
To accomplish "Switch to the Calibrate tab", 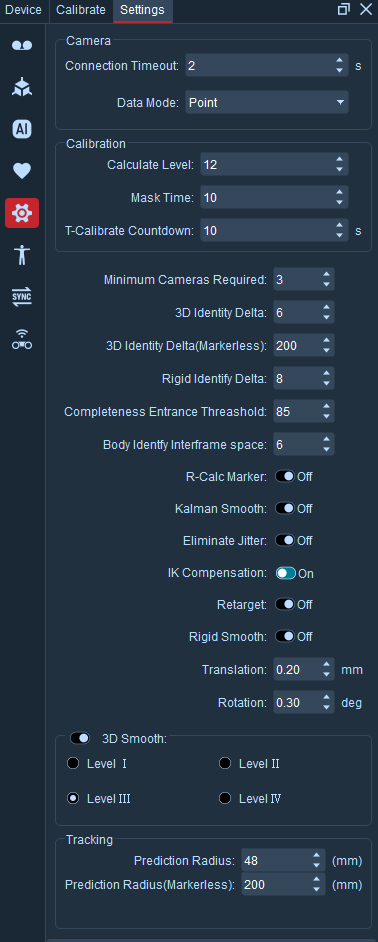I will pos(81,10).
